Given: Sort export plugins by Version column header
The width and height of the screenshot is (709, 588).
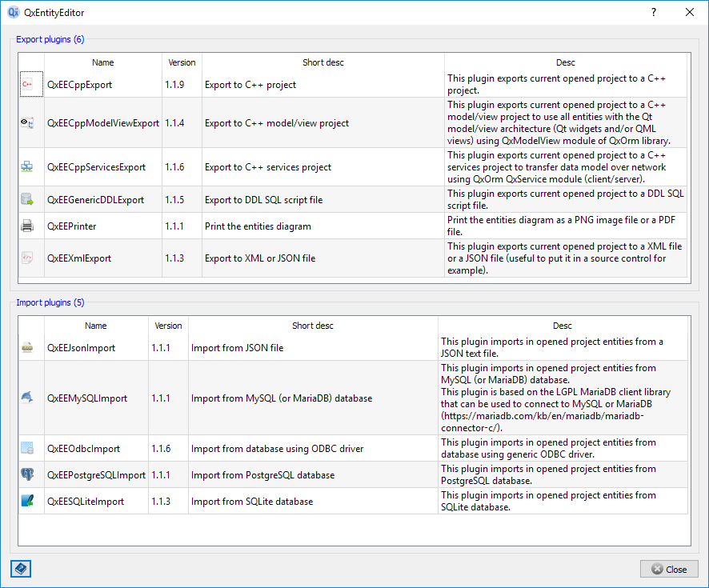Looking at the screenshot, I should tap(182, 62).
